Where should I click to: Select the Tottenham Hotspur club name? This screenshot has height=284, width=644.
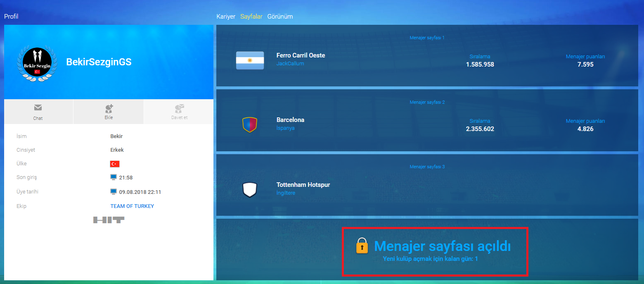(303, 185)
